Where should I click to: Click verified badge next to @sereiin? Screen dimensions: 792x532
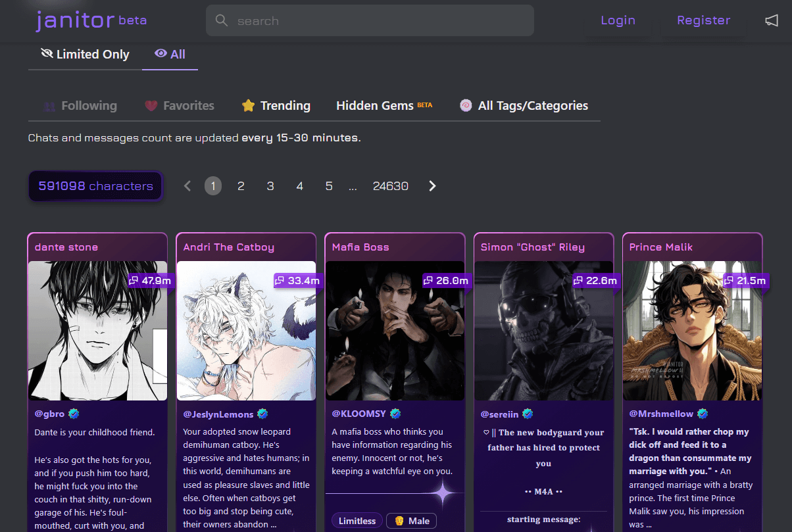(x=528, y=414)
